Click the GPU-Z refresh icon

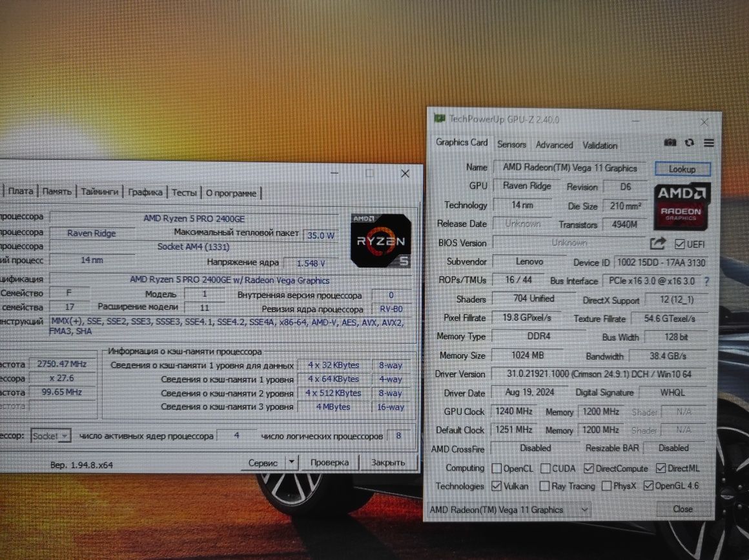[690, 143]
